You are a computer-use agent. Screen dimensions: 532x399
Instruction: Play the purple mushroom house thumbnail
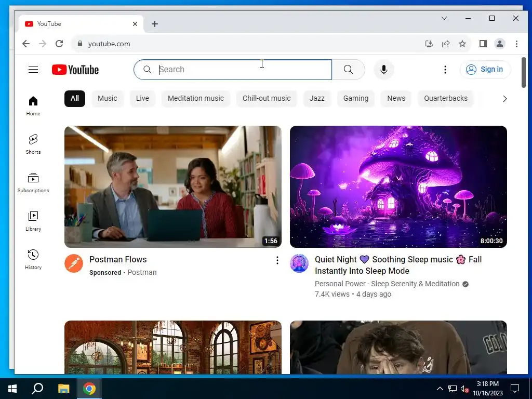398,187
